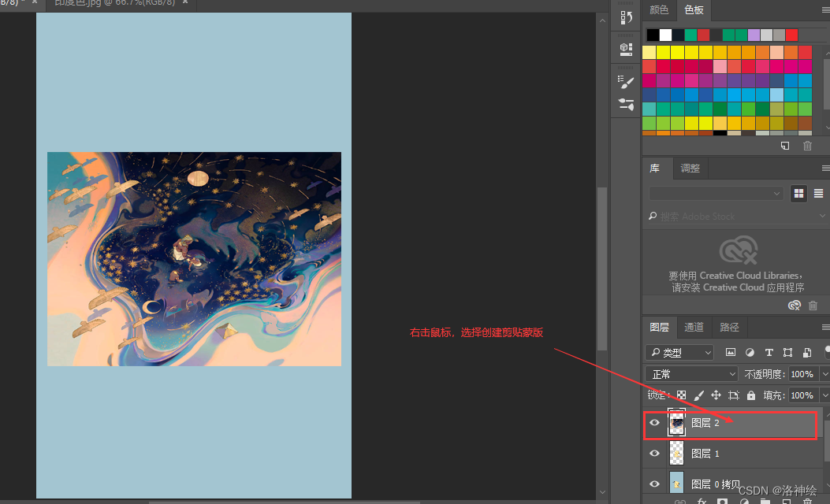Lock layer position
The height and width of the screenshot is (504, 830).
pos(716,395)
